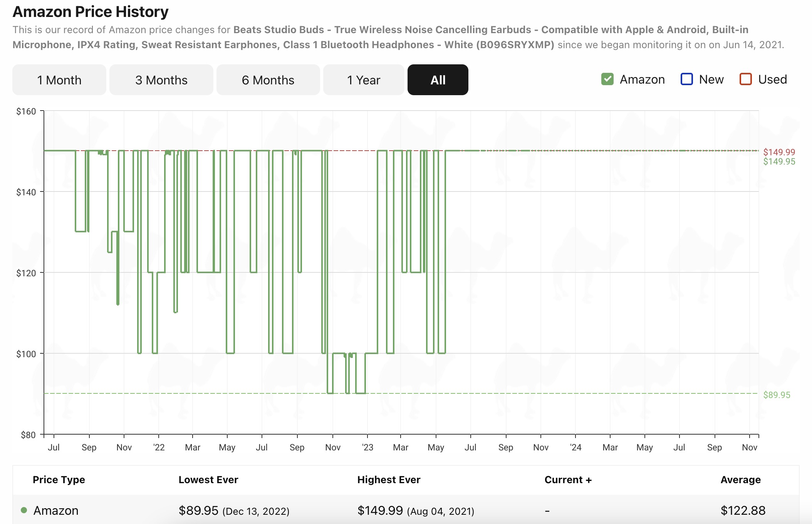Viewport: 812px width, 524px height.
Task: Click the Amazon Price History heading
Action: 91,12
